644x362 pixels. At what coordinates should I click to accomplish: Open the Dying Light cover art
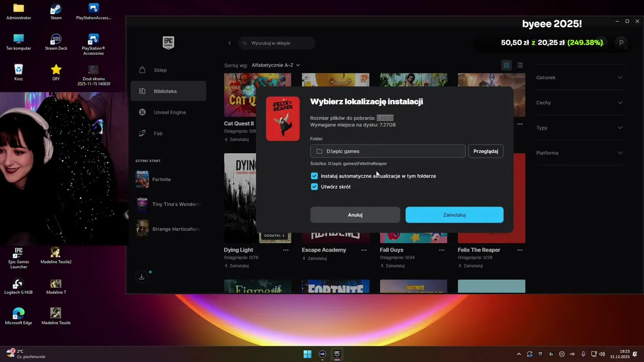(239, 198)
